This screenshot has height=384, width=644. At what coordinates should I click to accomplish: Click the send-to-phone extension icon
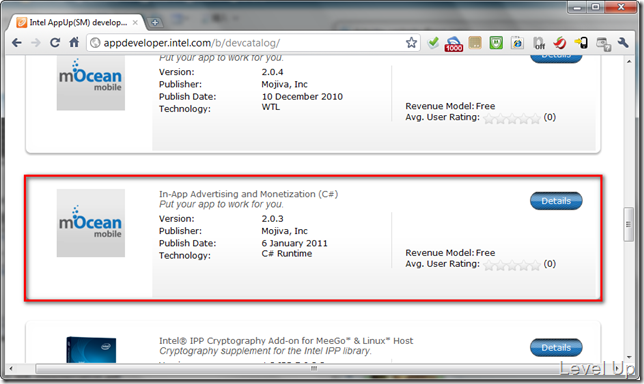(582, 43)
